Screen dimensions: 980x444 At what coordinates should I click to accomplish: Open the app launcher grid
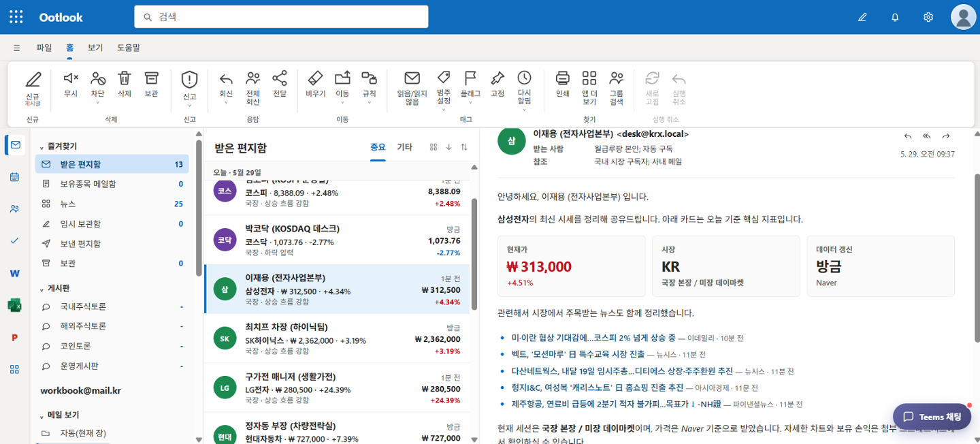pos(16,17)
